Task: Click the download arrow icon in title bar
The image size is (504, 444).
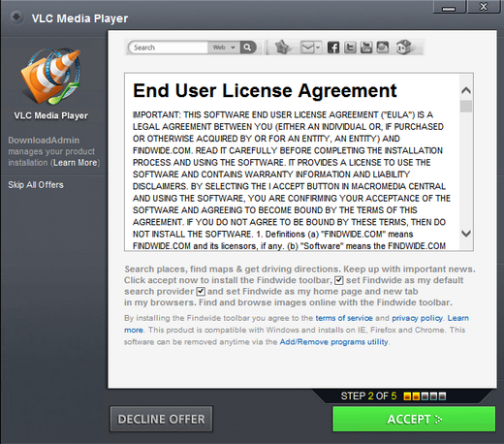Action: tap(16, 16)
